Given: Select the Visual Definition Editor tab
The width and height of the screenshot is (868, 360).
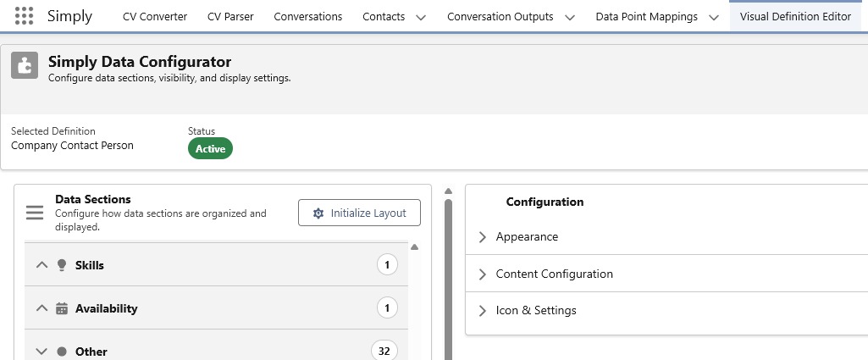Looking at the screenshot, I should (795, 17).
